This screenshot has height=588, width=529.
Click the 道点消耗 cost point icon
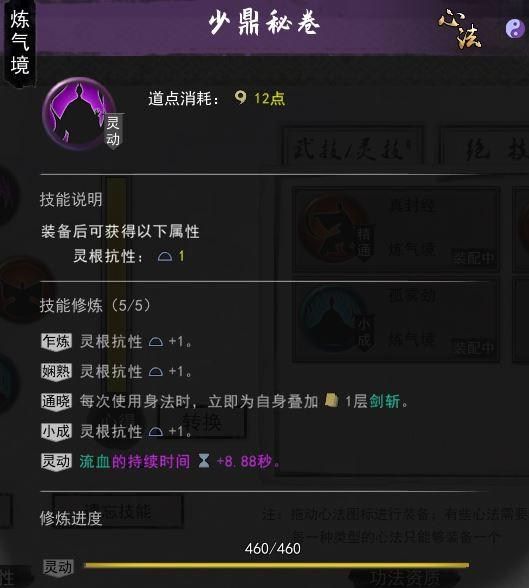tap(240, 97)
